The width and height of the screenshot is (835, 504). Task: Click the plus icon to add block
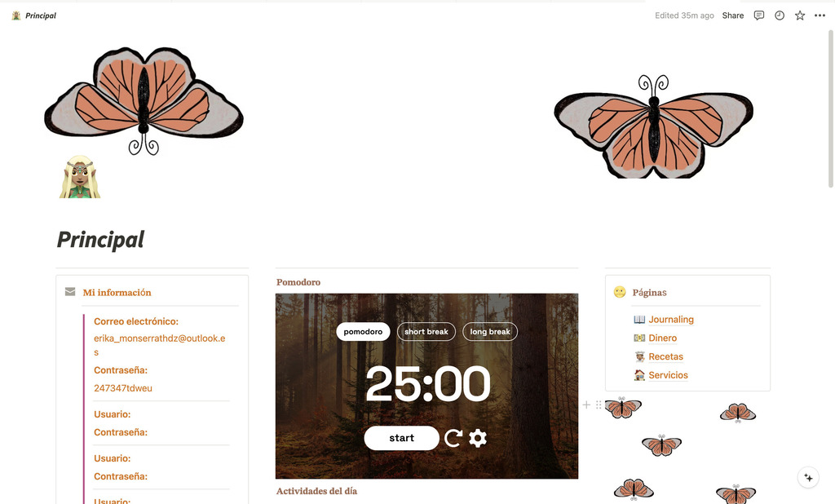tap(586, 405)
